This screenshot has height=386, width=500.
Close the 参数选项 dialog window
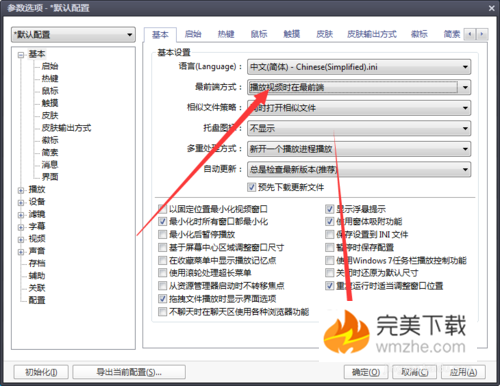(x=492, y=8)
